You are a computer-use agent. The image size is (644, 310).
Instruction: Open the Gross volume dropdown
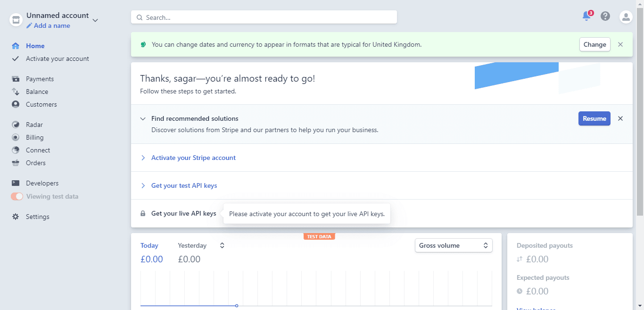[x=454, y=245]
